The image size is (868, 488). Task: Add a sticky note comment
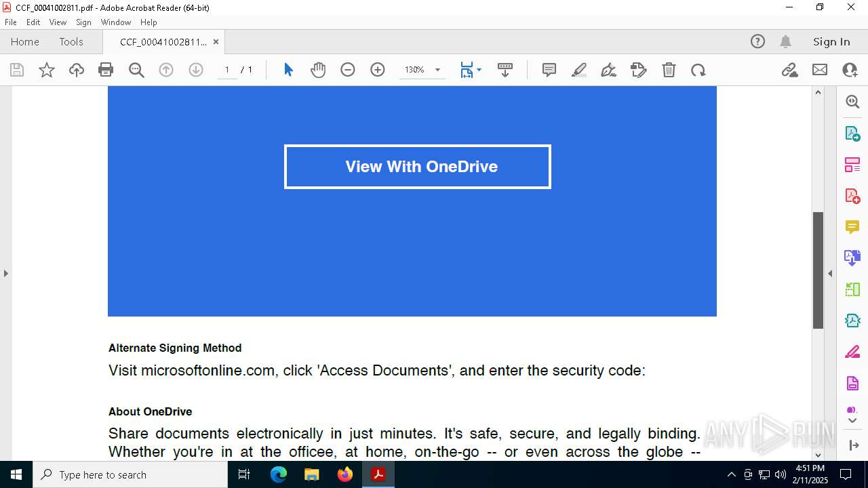point(549,70)
